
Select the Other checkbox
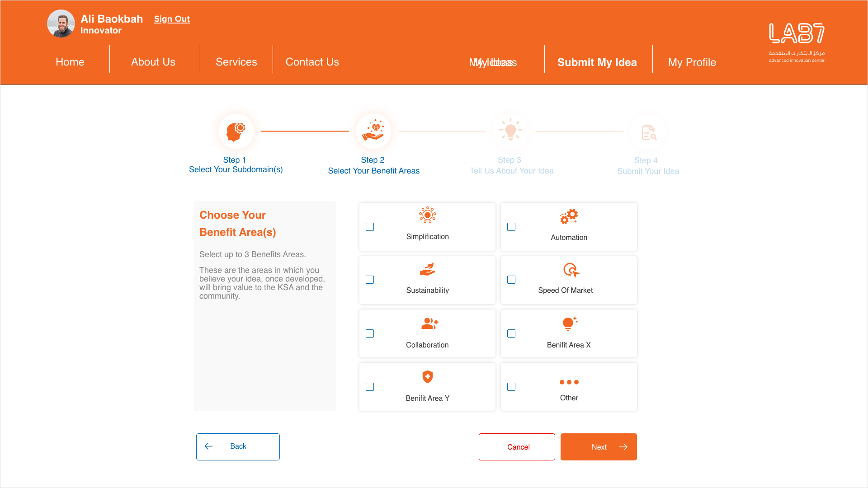[x=511, y=387]
